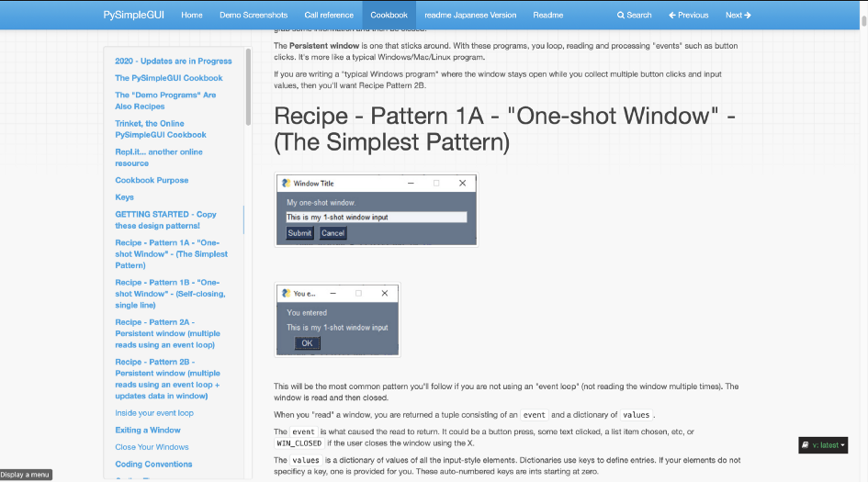868x482 pixels.
Task: Open 'Trinket, the Online PySimpleGUI Cookbook'
Action: (161, 129)
